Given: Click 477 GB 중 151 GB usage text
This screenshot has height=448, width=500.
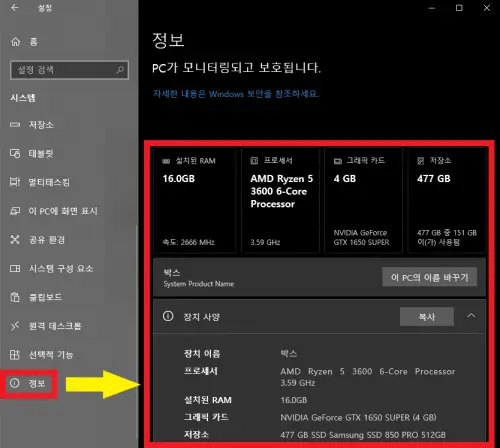Looking at the screenshot, I should (x=447, y=237).
